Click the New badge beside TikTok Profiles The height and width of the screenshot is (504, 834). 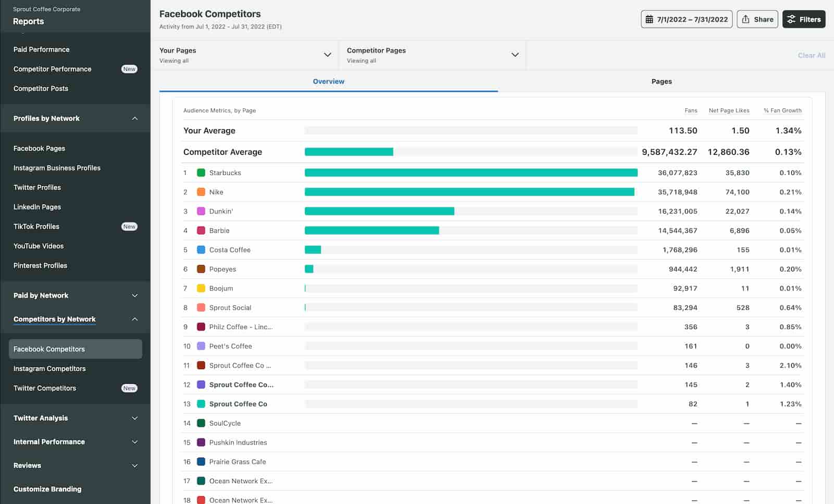129,226
